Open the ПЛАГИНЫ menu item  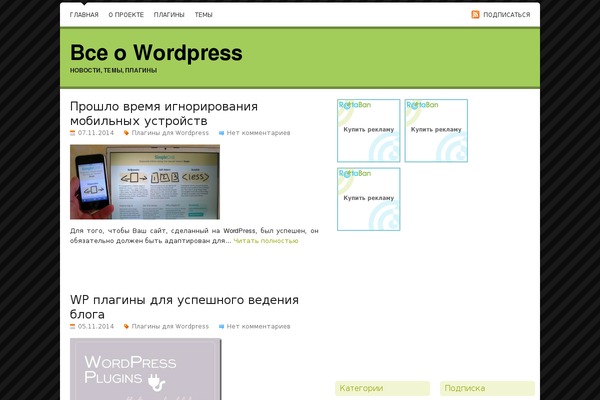(x=169, y=15)
